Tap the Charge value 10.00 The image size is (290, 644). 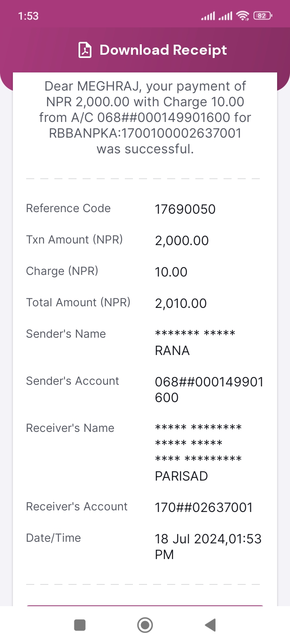(x=171, y=272)
